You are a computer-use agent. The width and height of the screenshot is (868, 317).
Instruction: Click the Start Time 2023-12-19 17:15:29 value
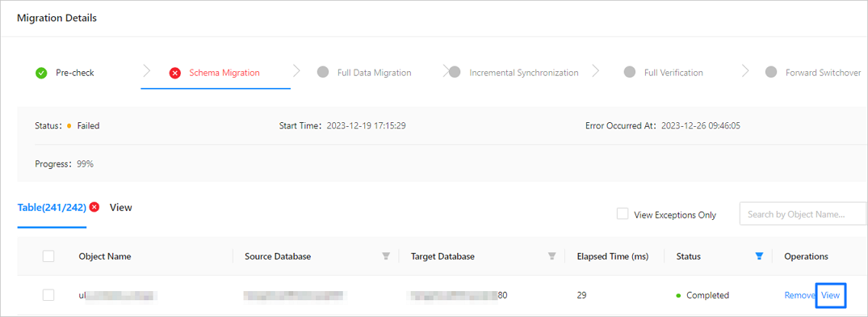[367, 126]
